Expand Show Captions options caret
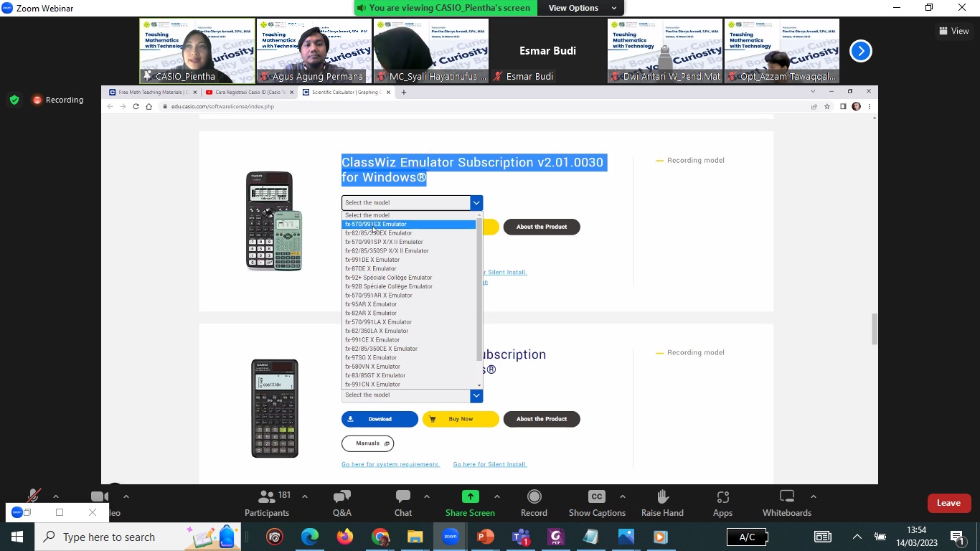 (x=622, y=496)
